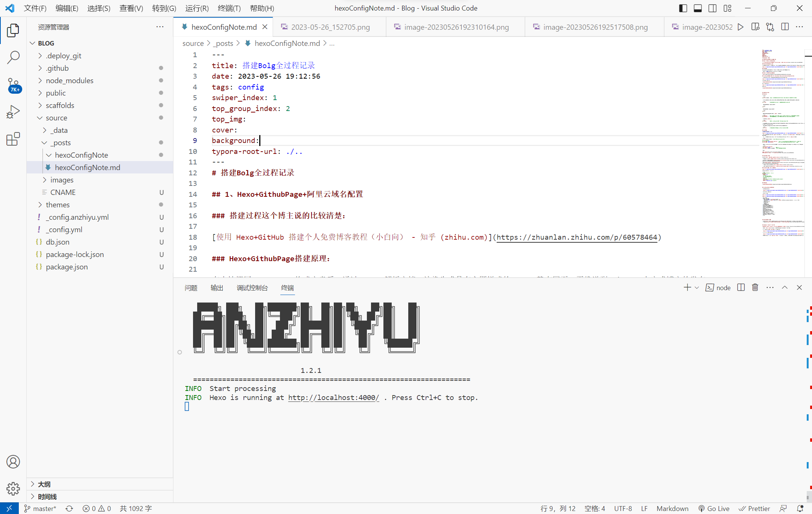Open the 终端(T) menu

click(229, 8)
